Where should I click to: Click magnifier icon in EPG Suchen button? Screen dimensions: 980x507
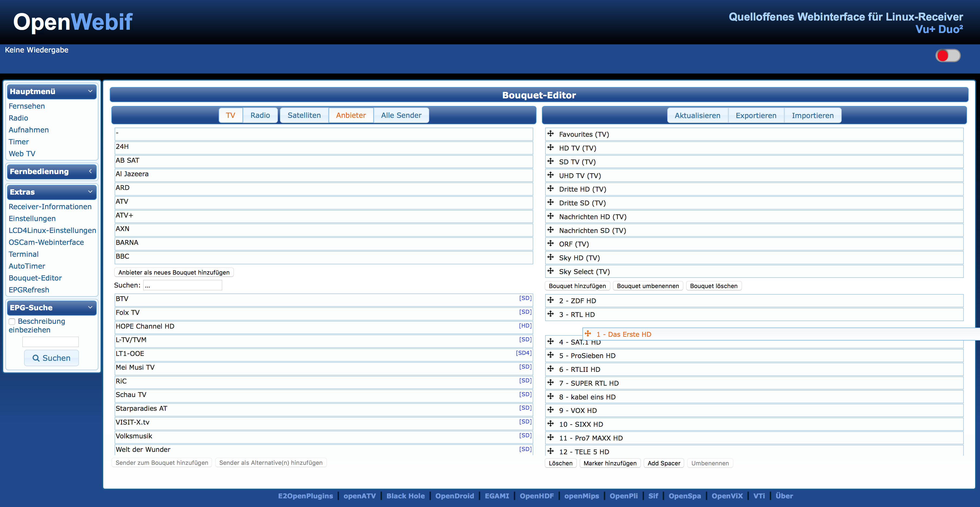pos(36,358)
